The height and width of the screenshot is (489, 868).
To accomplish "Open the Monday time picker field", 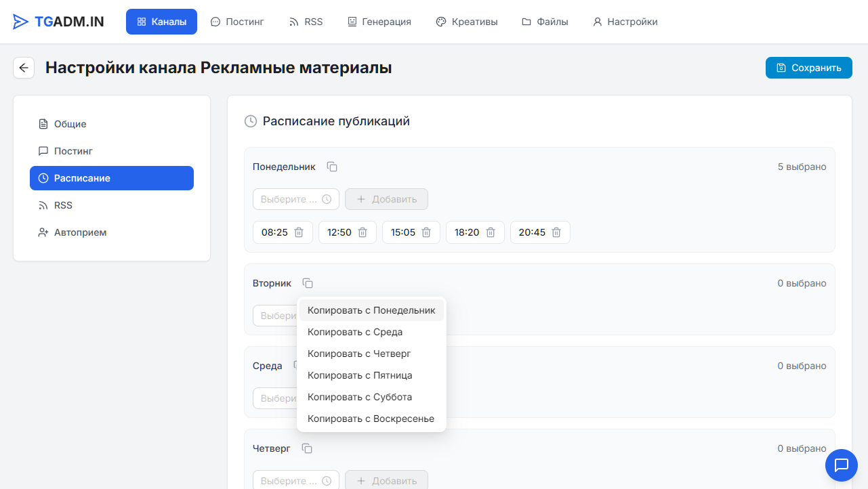I will 295,199.
